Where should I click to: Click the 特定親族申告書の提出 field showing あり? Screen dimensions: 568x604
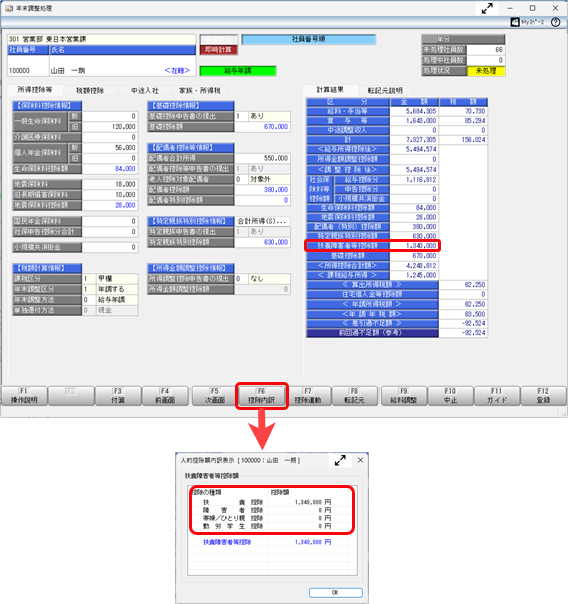pyautogui.click(x=262, y=232)
